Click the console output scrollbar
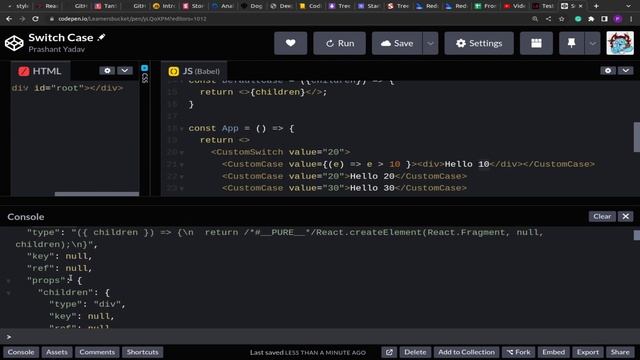Viewport: 640px width, 360px height. pyautogui.click(x=637, y=235)
